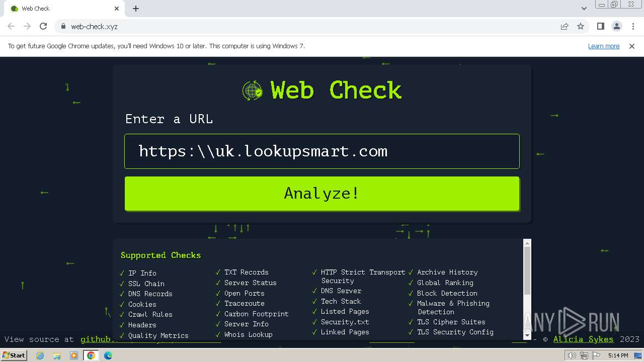Click the Listed Pages check item
The height and width of the screenshot is (362, 644).
pyautogui.click(x=345, y=311)
